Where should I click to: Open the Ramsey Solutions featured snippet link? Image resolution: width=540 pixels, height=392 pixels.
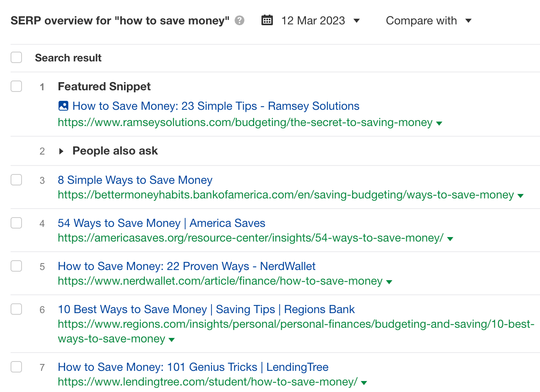216,106
